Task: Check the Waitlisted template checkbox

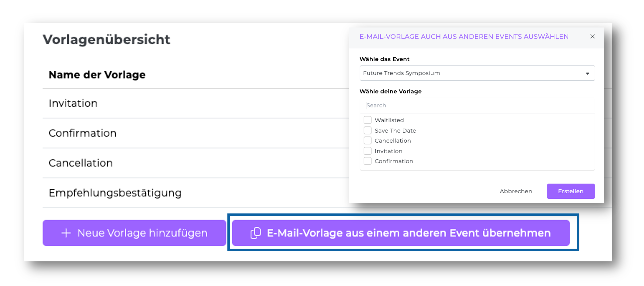Action: tap(367, 120)
